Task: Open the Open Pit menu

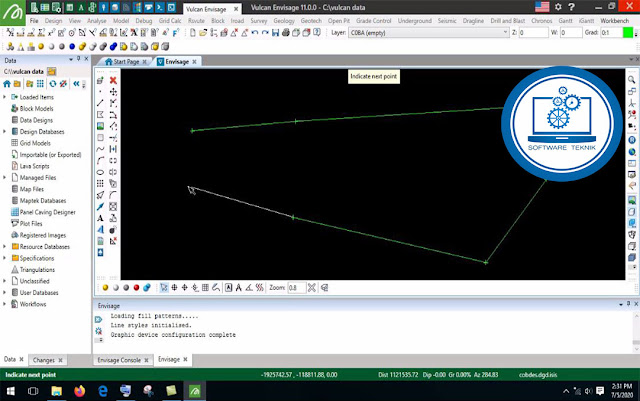Action: [x=338, y=20]
